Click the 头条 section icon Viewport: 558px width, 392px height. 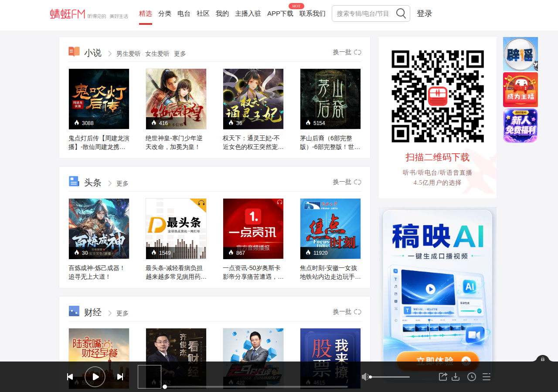pyautogui.click(x=74, y=181)
